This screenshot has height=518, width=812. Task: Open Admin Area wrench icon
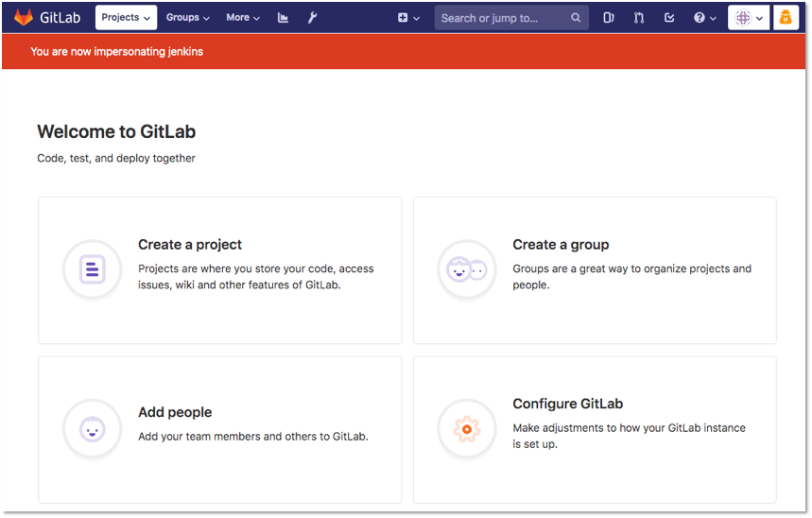coord(312,18)
